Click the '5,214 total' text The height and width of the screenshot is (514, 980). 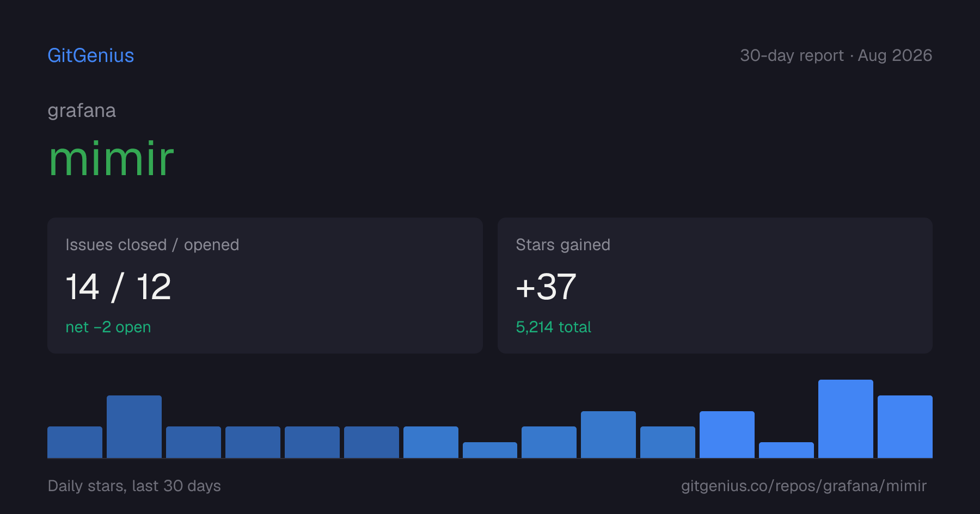coord(553,327)
